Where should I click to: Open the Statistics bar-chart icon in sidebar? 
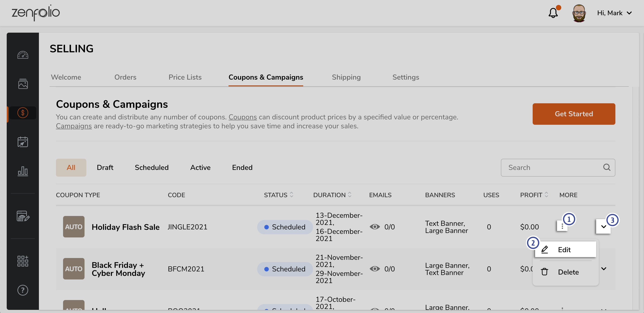pos(23,171)
